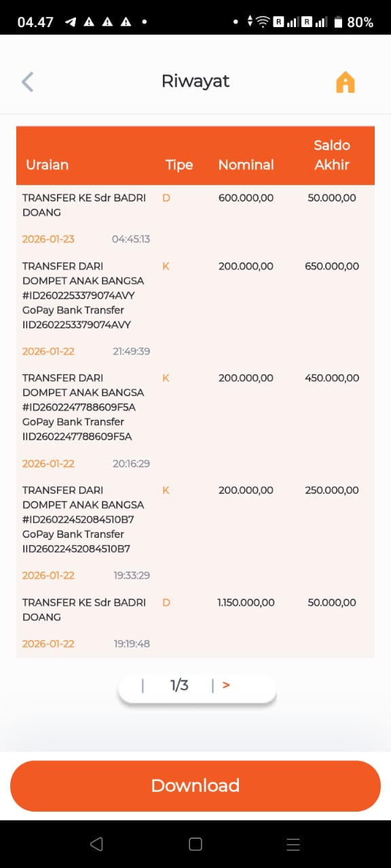This screenshot has height=868, width=391.
Task: Open the orange home icon
Action: tap(346, 82)
